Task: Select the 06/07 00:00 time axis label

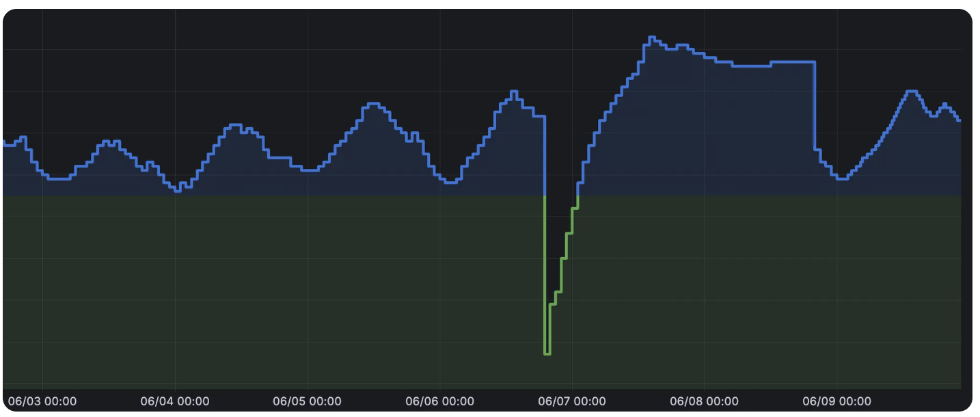Action: 571,401
